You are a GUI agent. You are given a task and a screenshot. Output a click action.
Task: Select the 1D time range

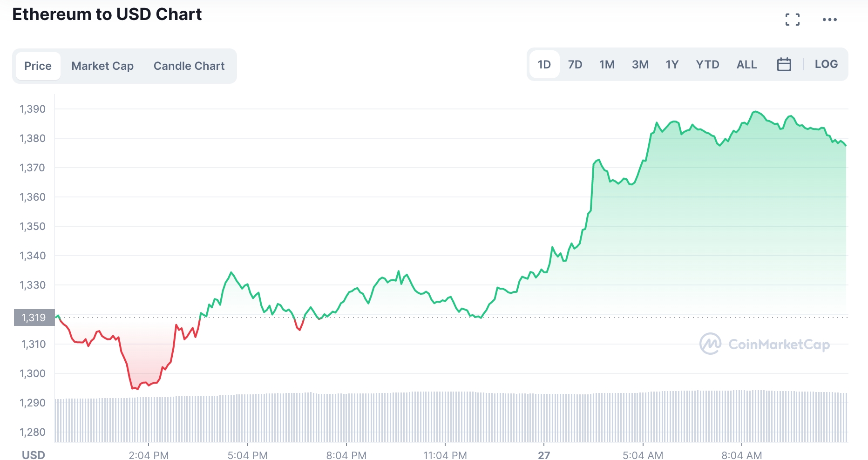tap(544, 64)
